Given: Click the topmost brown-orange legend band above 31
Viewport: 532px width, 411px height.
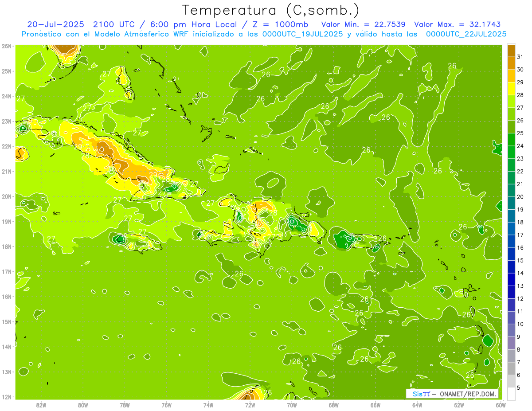Looking at the screenshot, I should click(x=511, y=51).
